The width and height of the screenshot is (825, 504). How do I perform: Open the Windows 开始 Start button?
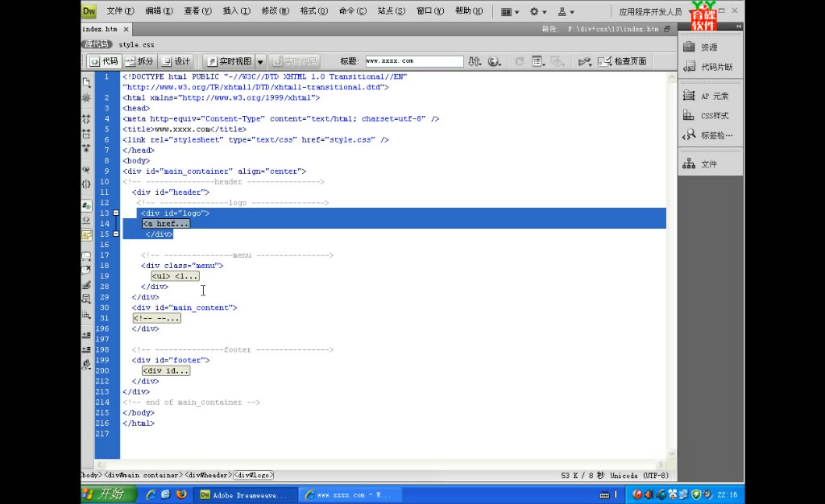[109, 494]
